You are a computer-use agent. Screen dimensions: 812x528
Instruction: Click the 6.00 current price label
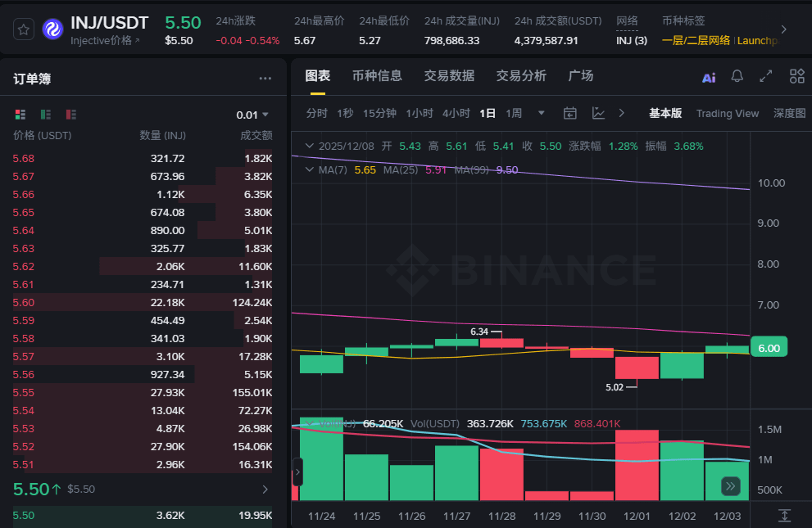click(769, 348)
